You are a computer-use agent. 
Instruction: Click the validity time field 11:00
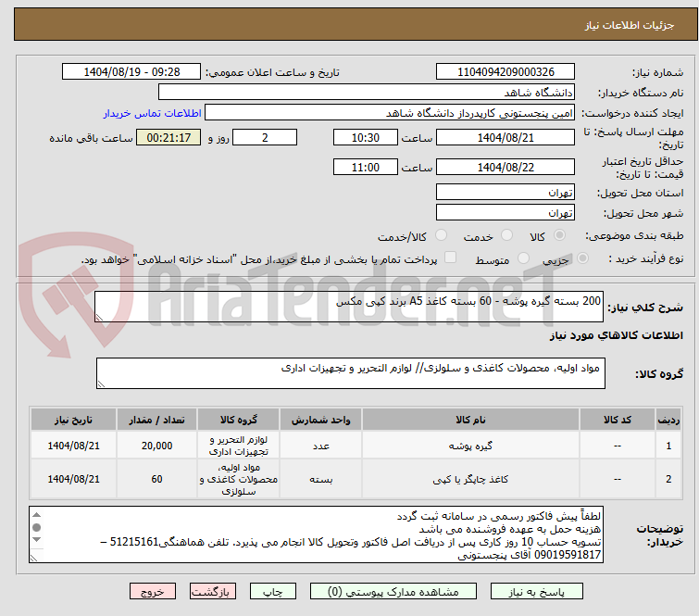366,167
